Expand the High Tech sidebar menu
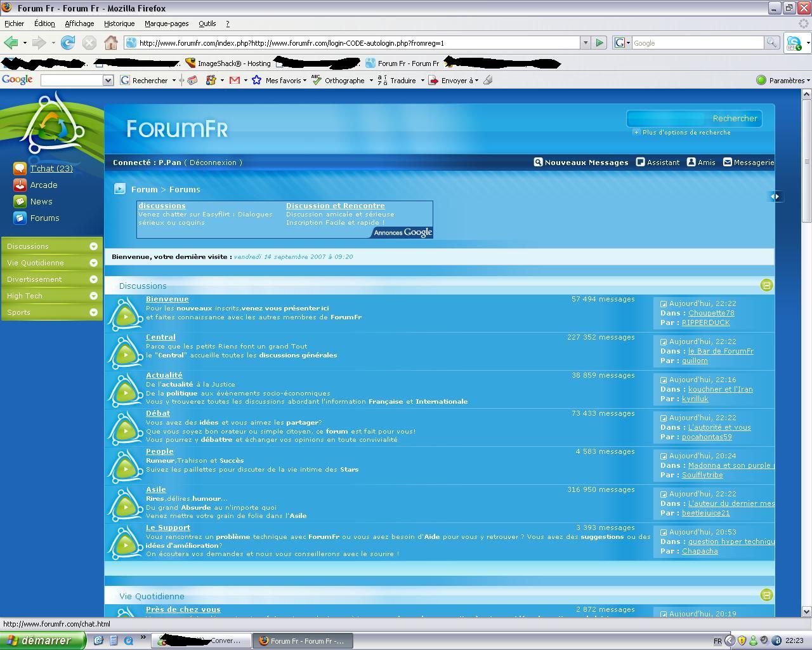 (93, 296)
